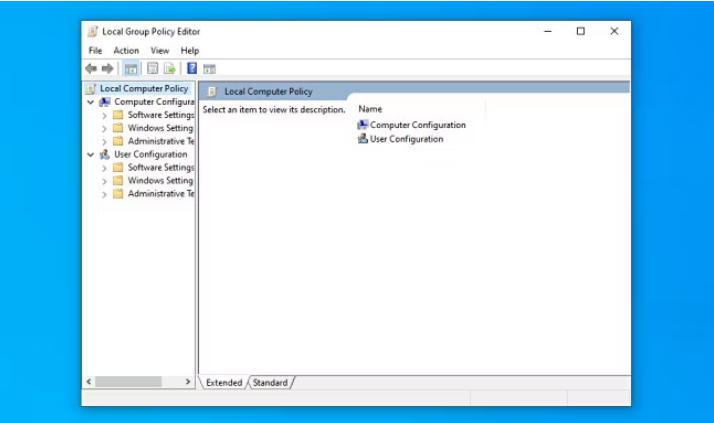Click User Configuration icon in the right pane list
The width and height of the screenshot is (714, 423).
pos(362,139)
